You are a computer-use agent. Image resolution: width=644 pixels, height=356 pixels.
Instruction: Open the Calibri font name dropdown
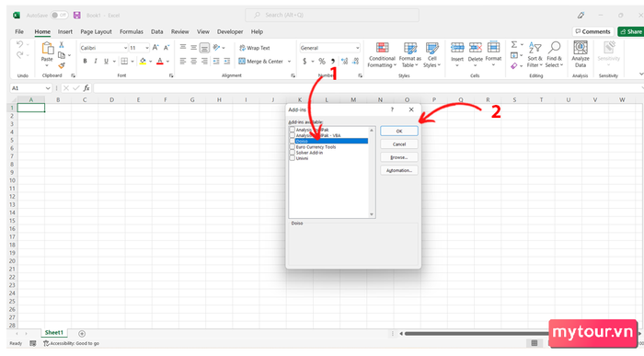tap(125, 48)
